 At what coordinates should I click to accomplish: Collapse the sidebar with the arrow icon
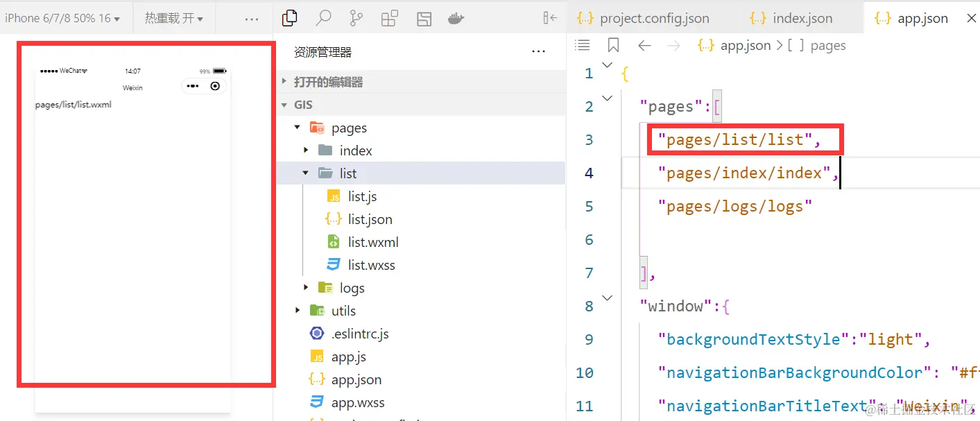pos(550,18)
